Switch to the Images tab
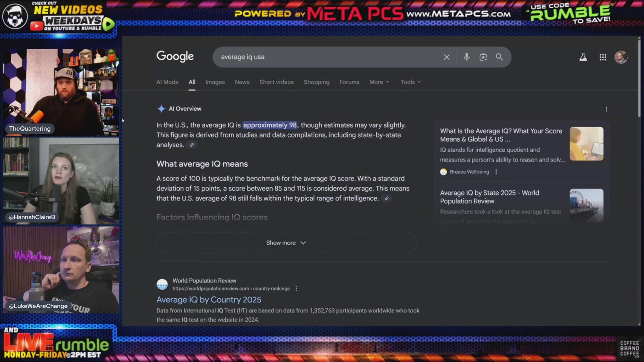 coord(215,82)
